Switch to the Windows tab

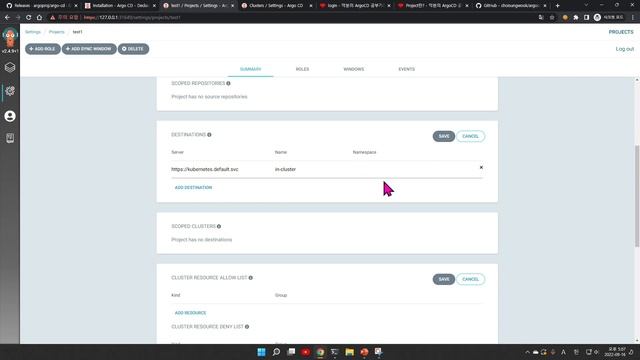(x=354, y=69)
